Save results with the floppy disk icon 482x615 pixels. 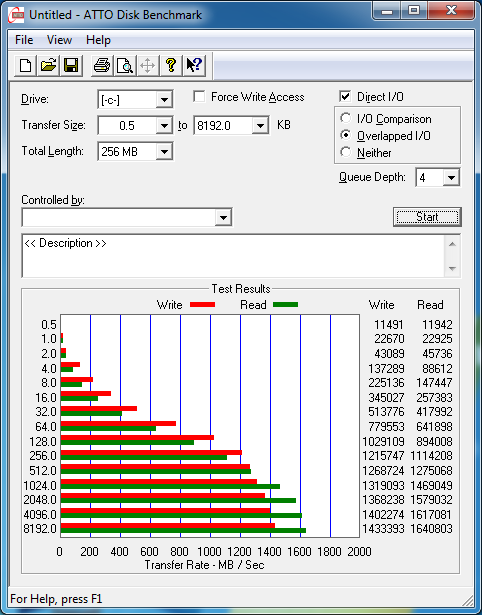(x=71, y=66)
